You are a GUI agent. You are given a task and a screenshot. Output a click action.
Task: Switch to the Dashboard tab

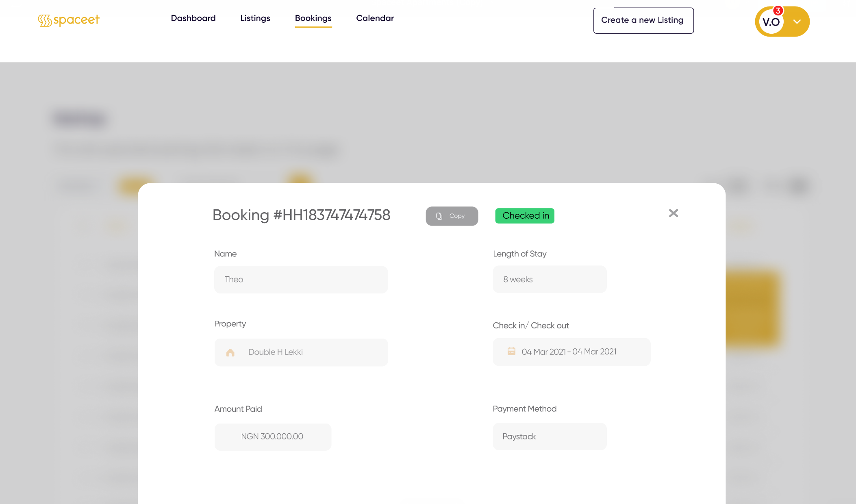click(x=193, y=18)
